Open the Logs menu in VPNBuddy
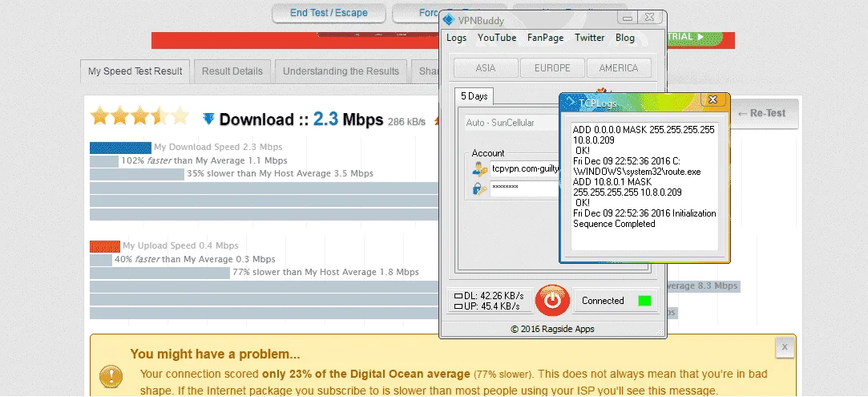 [x=456, y=38]
